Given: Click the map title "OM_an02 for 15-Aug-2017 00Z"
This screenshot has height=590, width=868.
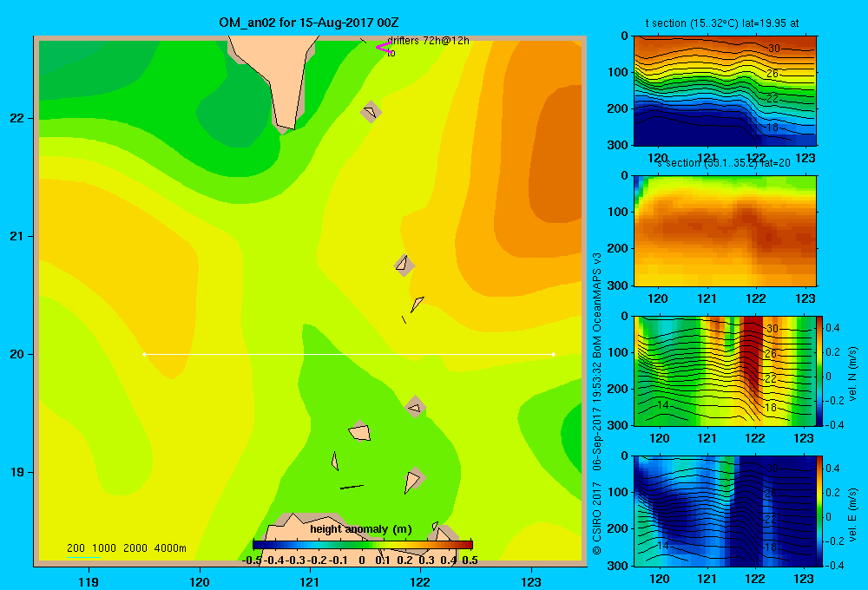Looking at the screenshot, I should (x=309, y=23).
